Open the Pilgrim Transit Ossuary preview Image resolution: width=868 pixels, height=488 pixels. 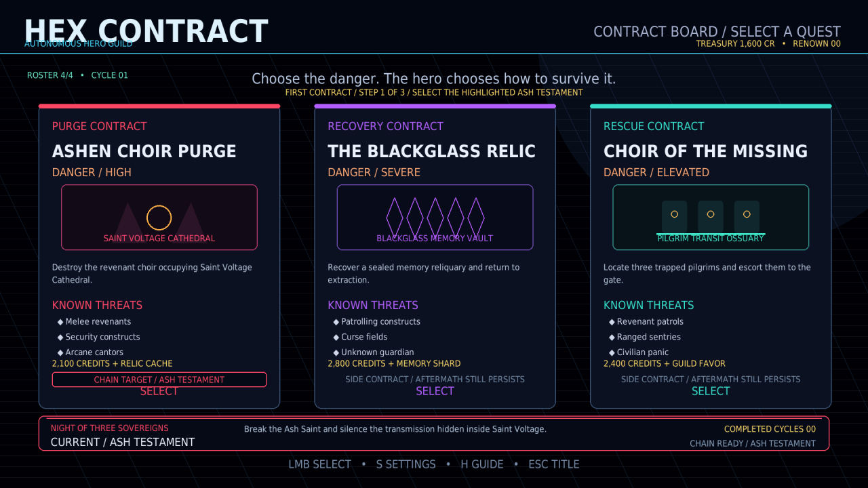711,218
